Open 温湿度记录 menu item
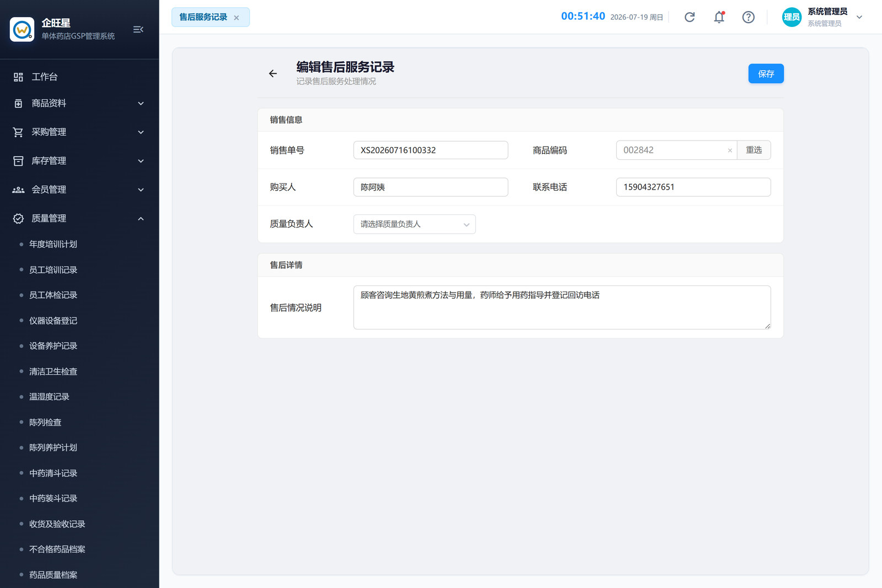This screenshot has height=588, width=882. point(49,397)
